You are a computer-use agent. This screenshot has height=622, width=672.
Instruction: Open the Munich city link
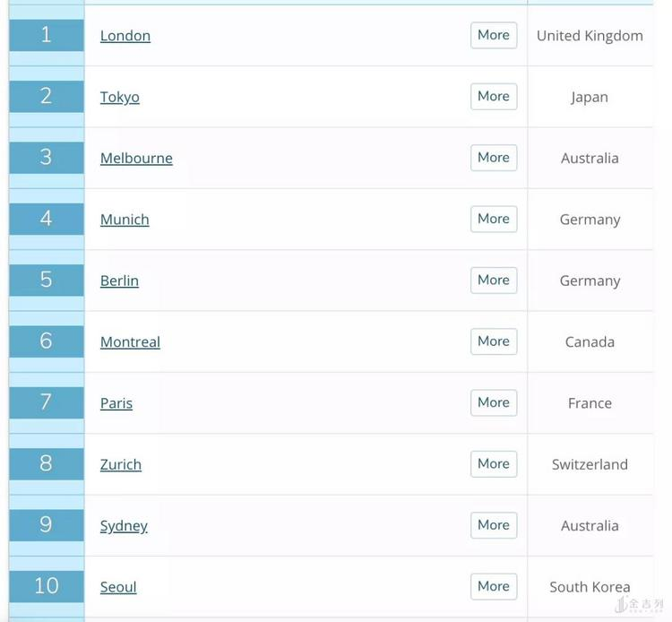125,220
